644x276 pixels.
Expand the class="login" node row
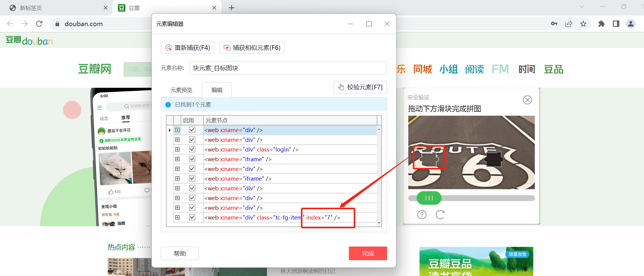click(177, 149)
